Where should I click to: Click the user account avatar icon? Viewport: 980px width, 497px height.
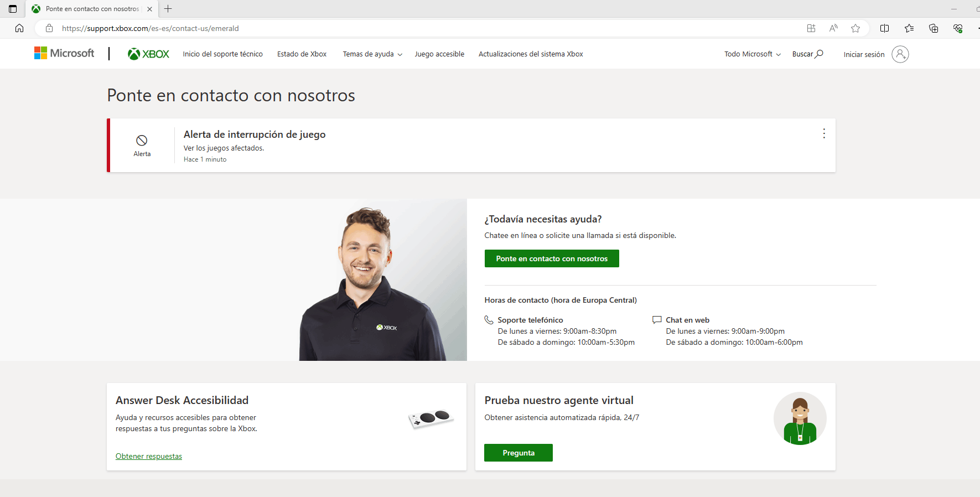900,54
